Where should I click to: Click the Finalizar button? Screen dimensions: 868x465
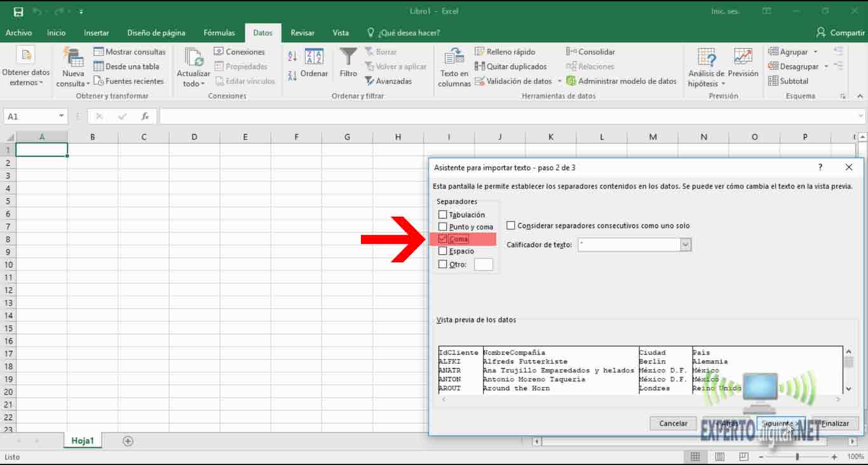[x=835, y=423]
